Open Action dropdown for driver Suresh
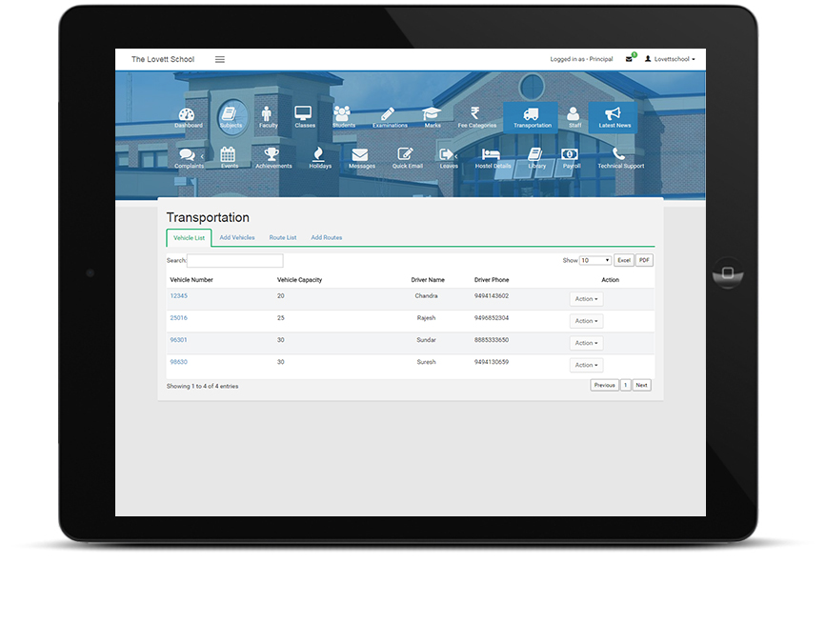The width and height of the screenshot is (826, 644). (x=586, y=365)
